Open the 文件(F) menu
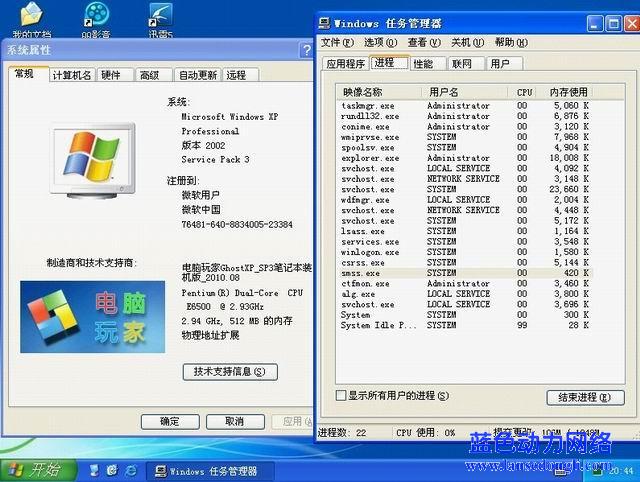 pyautogui.click(x=337, y=42)
